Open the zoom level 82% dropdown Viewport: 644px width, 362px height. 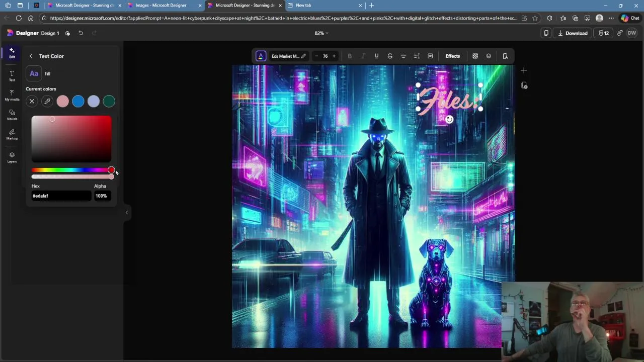[x=321, y=33]
